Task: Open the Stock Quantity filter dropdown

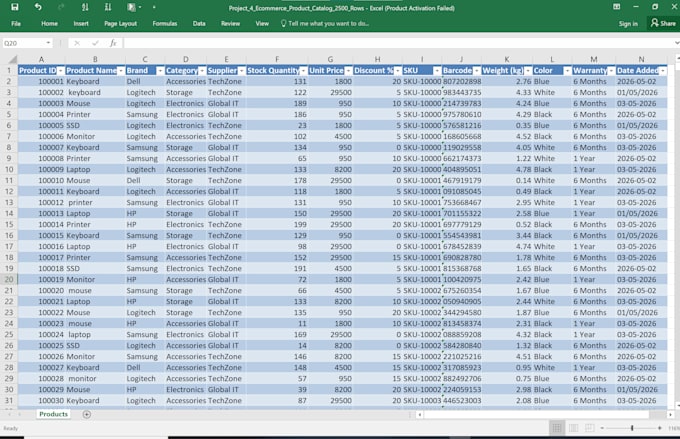Action: [x=304, y=71]
